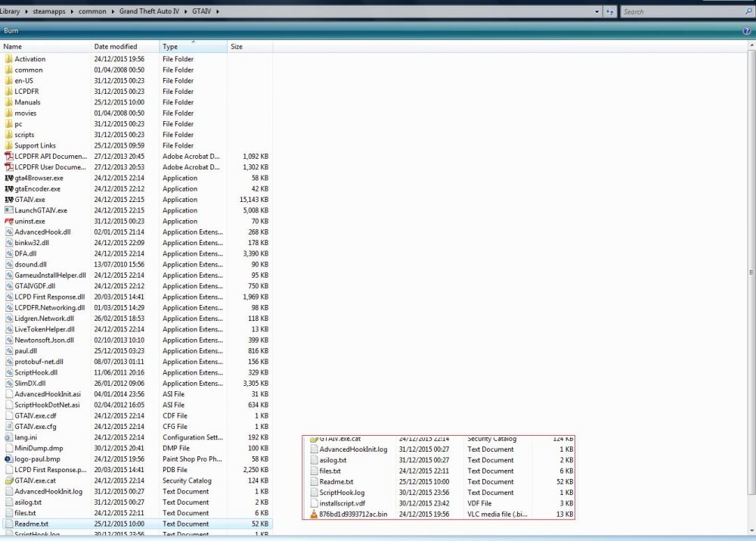Select the Readme.txt row in main list

coord(138,524)
